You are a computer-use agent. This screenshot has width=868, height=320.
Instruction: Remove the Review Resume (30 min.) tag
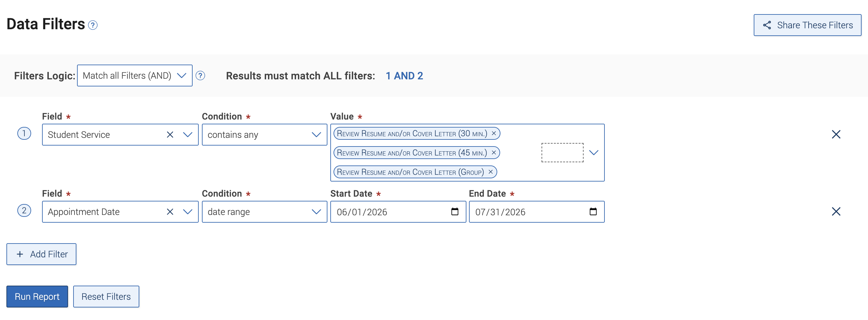click(x=494, y=134)
